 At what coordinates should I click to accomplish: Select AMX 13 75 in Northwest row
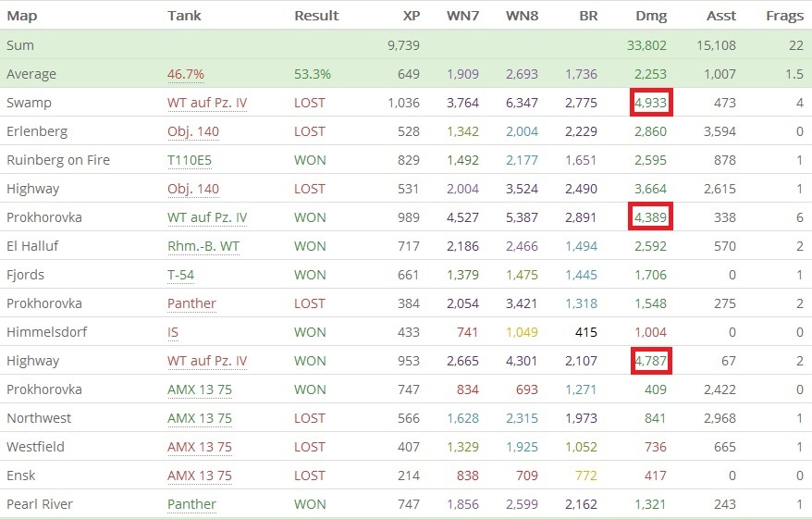point(200,418)
